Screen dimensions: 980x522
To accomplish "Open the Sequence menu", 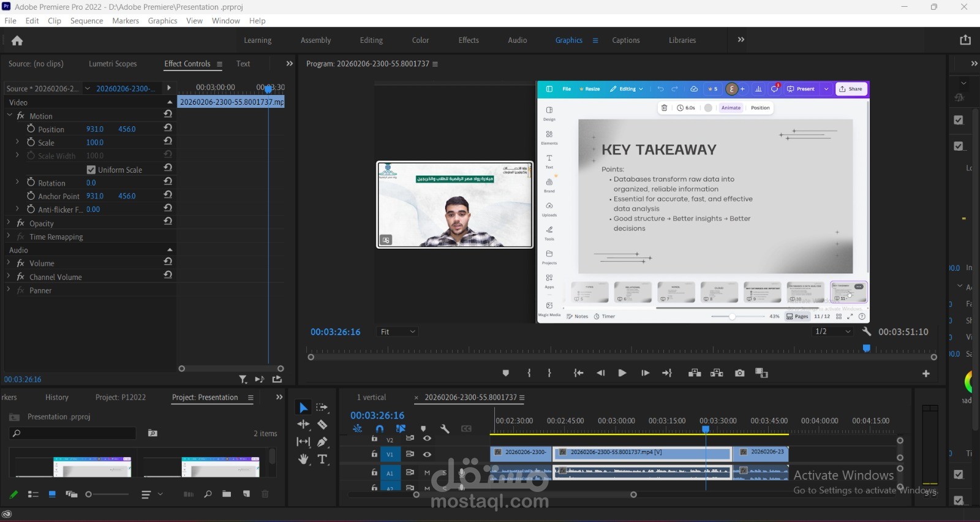I will (86, 21).
